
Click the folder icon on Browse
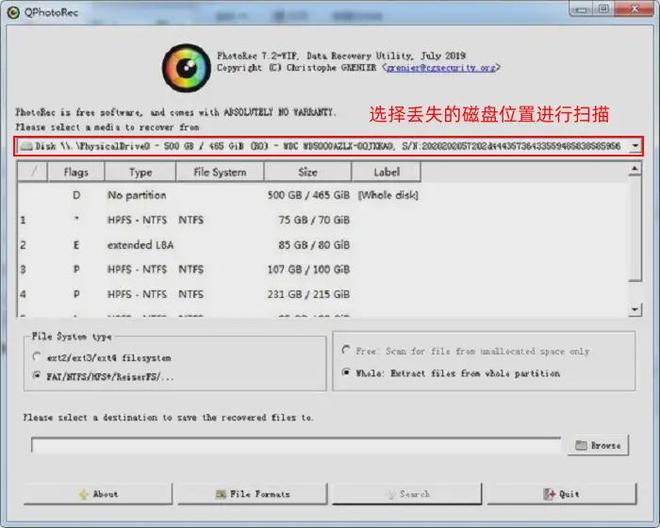coord(581,446)
